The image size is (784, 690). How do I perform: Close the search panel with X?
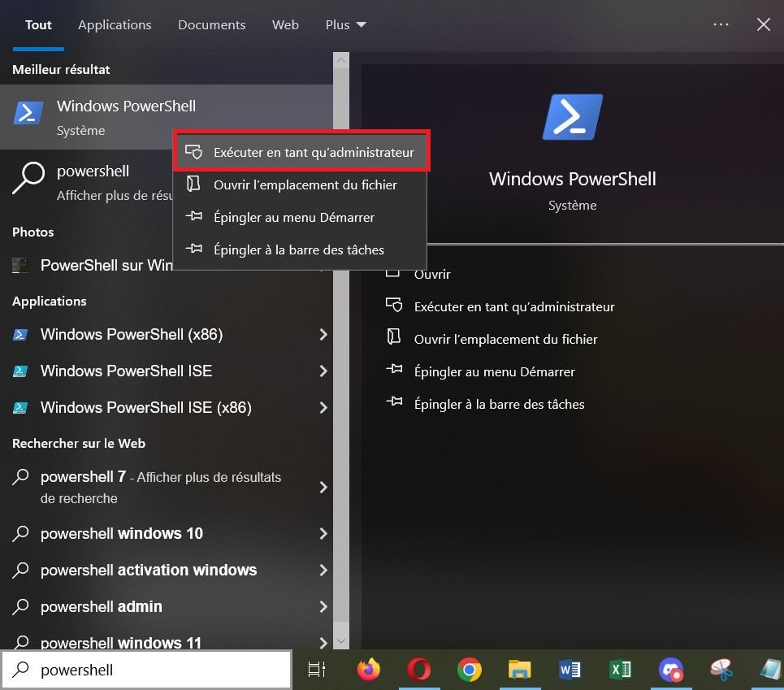763,24
